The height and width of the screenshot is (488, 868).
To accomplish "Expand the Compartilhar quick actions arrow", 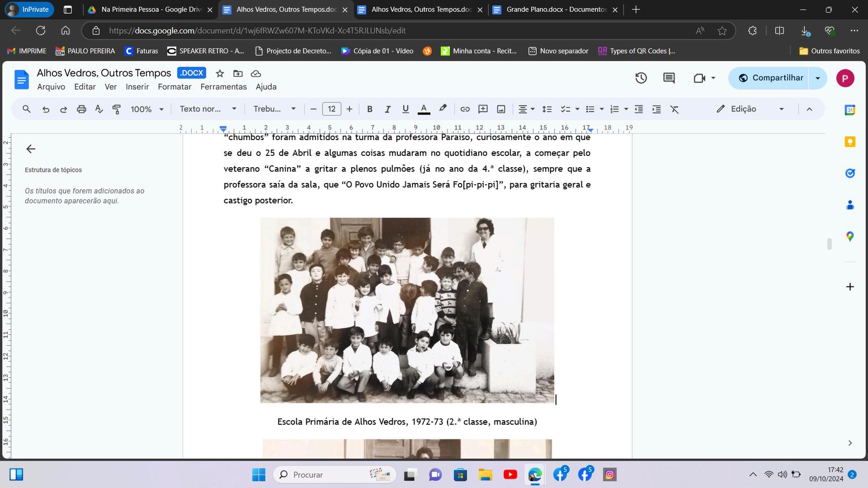I will coord(818,78).
